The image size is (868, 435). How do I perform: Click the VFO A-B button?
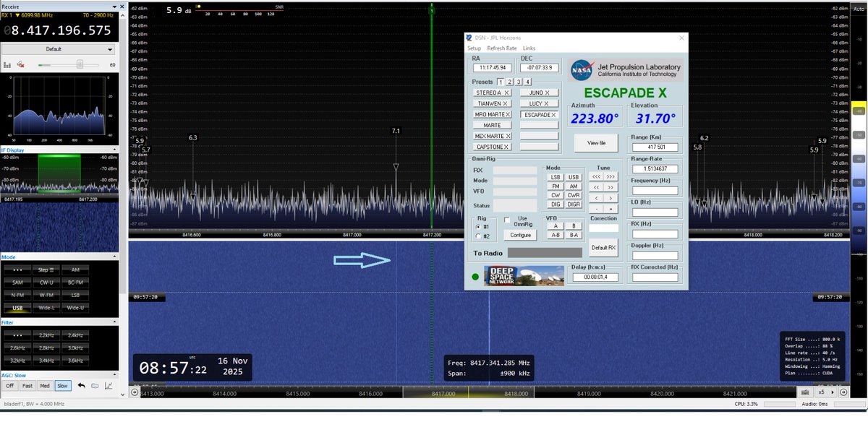[555, 235]
